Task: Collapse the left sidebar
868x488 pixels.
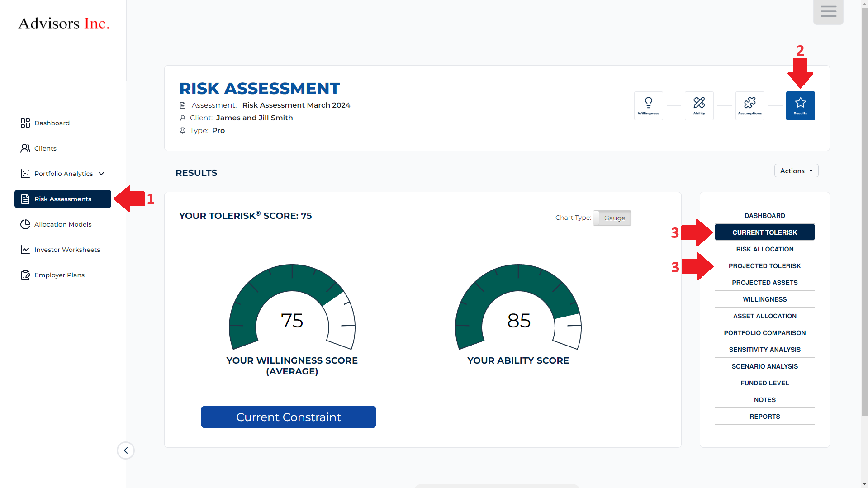Action: tap(126, 450)
